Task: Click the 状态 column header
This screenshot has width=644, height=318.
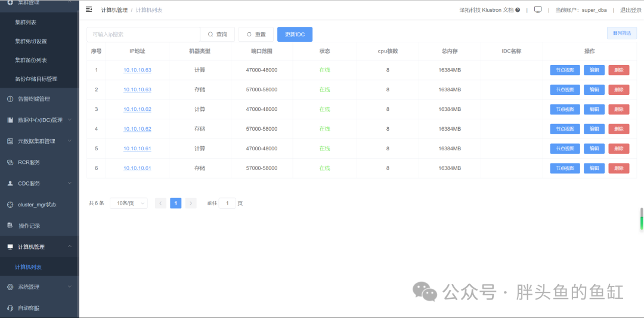Action: tap(324, 51)
